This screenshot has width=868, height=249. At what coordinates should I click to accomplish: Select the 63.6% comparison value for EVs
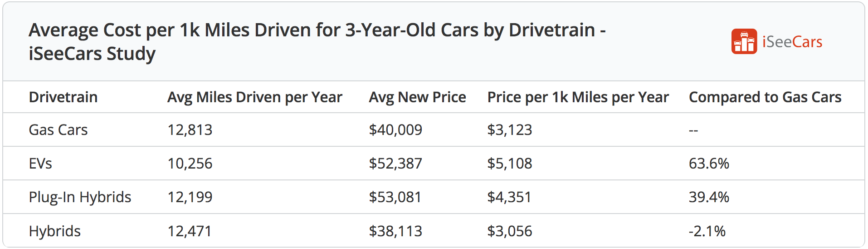(x=708, y=164)
